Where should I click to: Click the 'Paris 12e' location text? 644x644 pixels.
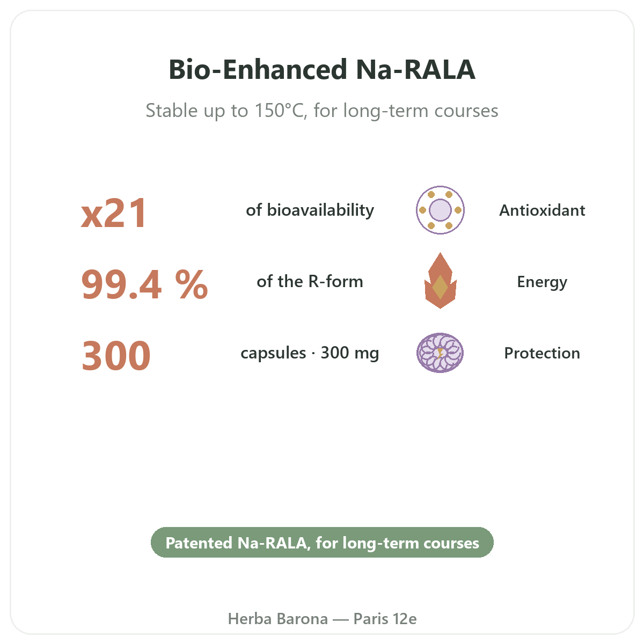coord(385,619)
